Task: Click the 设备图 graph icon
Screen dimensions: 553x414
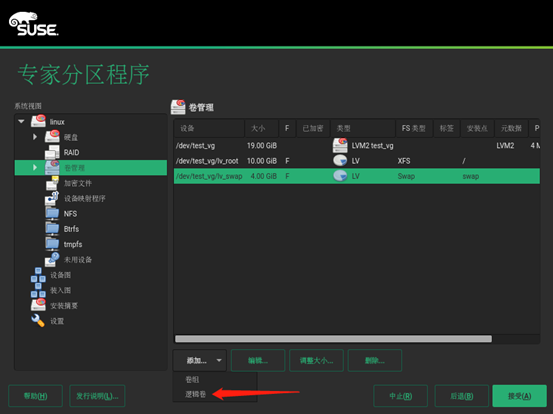Action: (x=38, y=275)
